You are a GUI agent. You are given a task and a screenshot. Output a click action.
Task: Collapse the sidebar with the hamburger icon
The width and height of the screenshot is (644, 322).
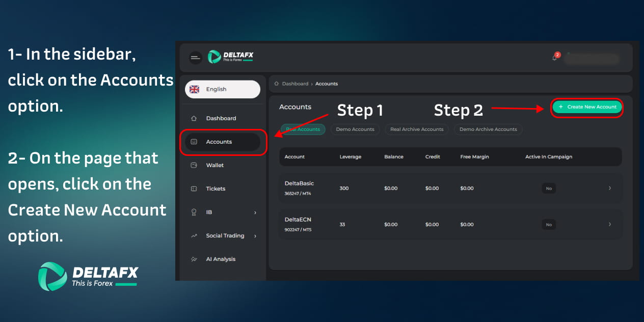195,58
